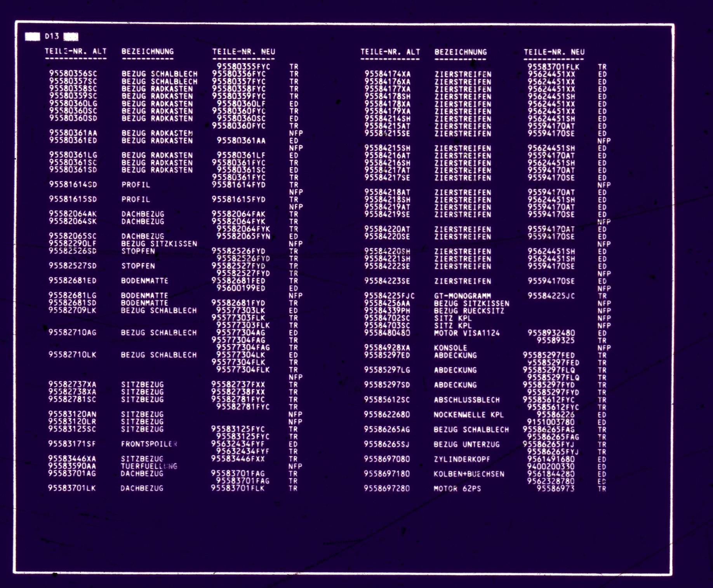The image size is (713, 588).
Task: Click the FRONTSPOILER description
Action: coord(150,444)
